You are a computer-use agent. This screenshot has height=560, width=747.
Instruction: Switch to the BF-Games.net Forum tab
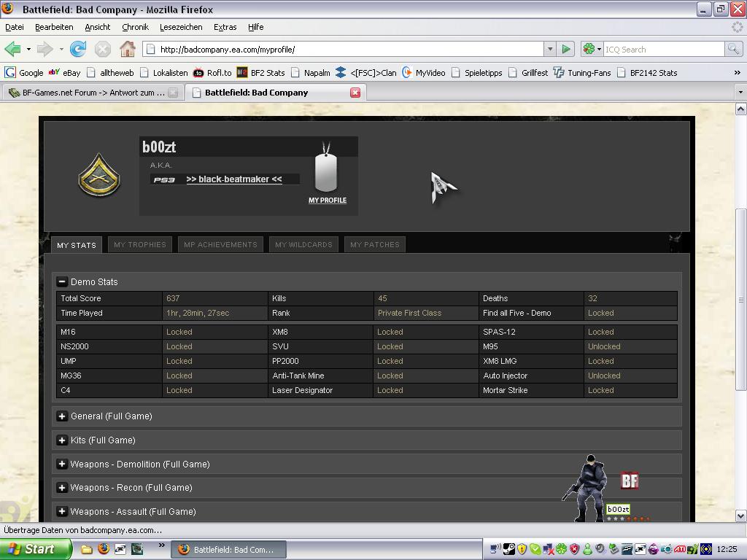click(x=92, y=93)
